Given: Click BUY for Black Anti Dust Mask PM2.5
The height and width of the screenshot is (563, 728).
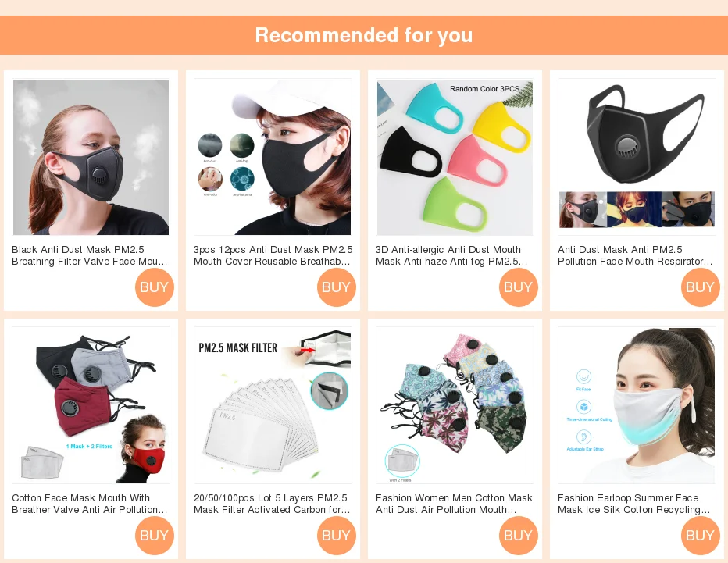Looking at the screenshot, I should pyautogui.click(x=154, y=287).
